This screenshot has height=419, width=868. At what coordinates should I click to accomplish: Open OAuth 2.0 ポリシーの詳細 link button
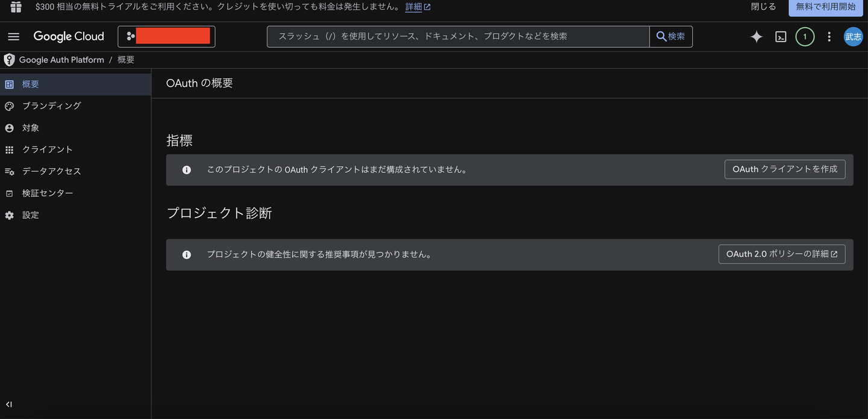click(782, 254)
